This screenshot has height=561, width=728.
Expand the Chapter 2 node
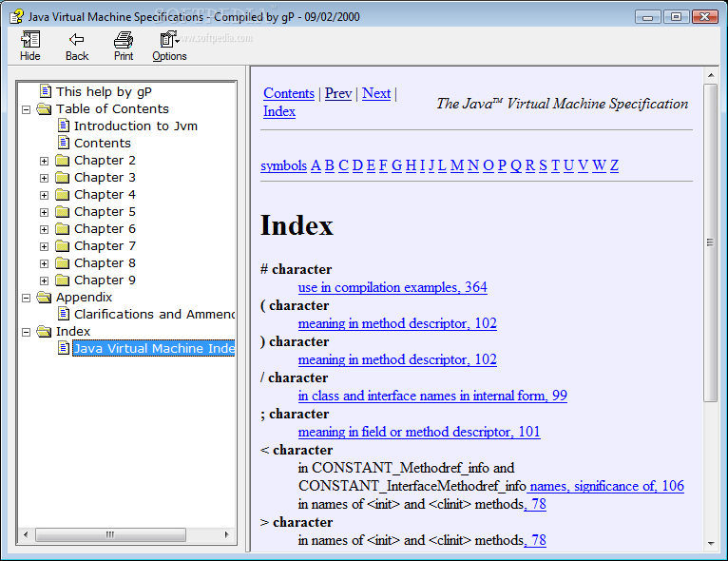(x=44, y=161)
